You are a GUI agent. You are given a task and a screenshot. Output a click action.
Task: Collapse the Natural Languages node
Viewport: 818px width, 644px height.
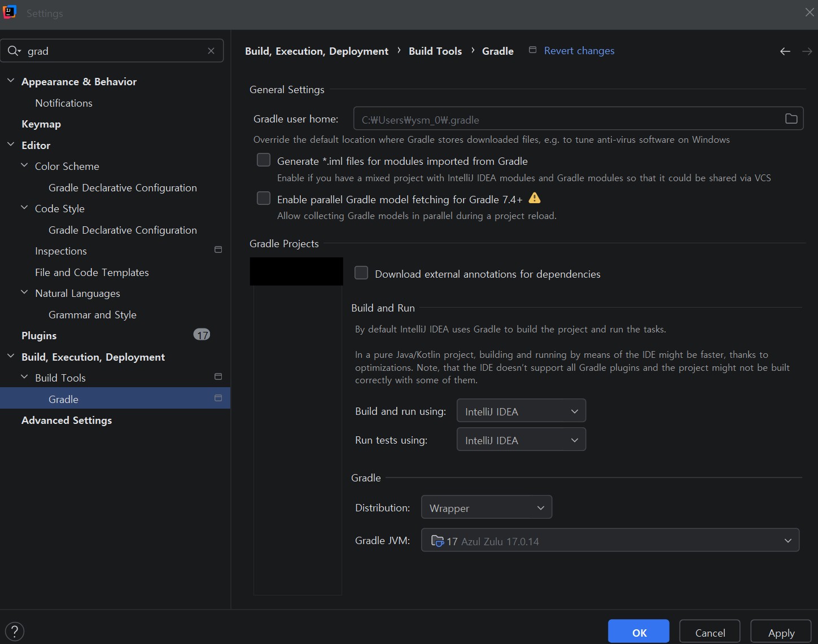click(24, 292)
